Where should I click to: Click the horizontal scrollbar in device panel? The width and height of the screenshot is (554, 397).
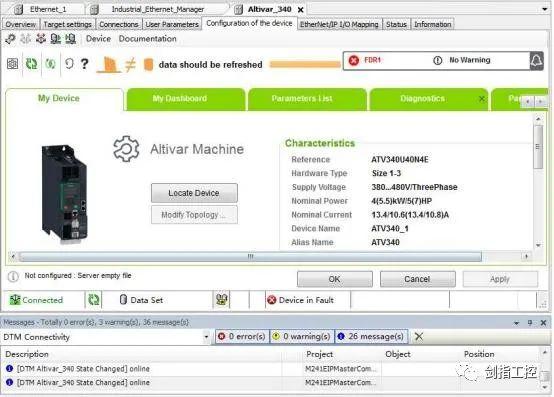click(x=250, y=256)
